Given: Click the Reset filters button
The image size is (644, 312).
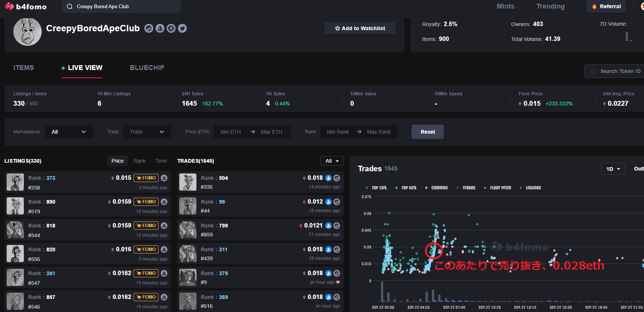Looking at the screenshot, I should coord(427,132).
